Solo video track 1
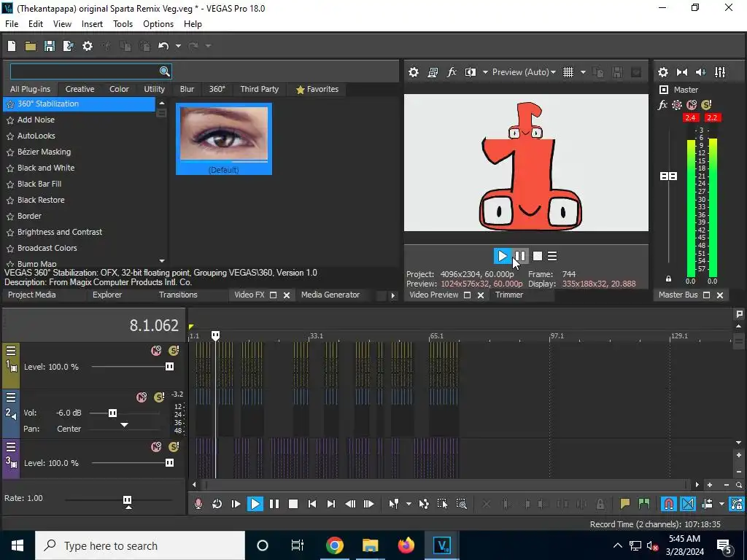The image size is (747, 560). [174, 351]
